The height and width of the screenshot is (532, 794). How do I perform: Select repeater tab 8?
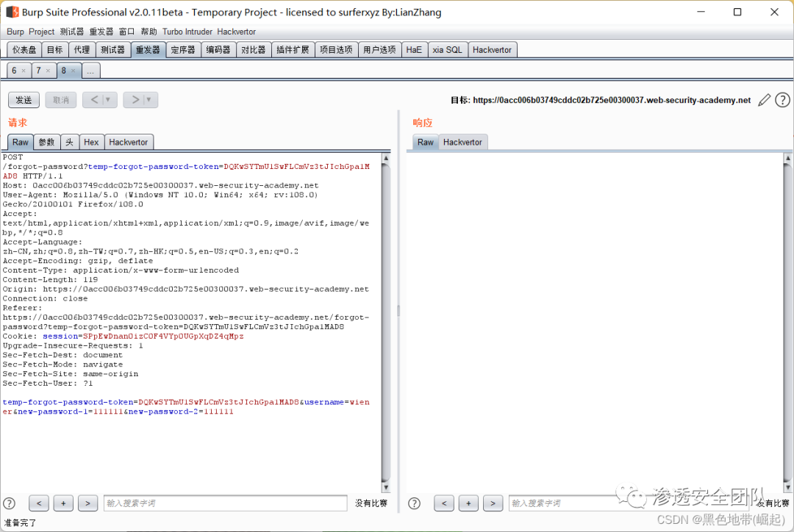tap(64, 71)
